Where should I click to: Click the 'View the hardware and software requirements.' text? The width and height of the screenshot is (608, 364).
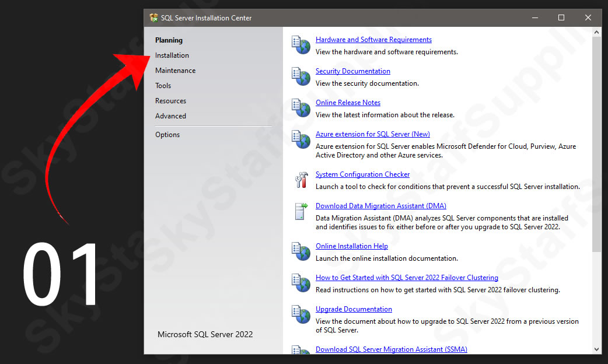tap(387, 52)
